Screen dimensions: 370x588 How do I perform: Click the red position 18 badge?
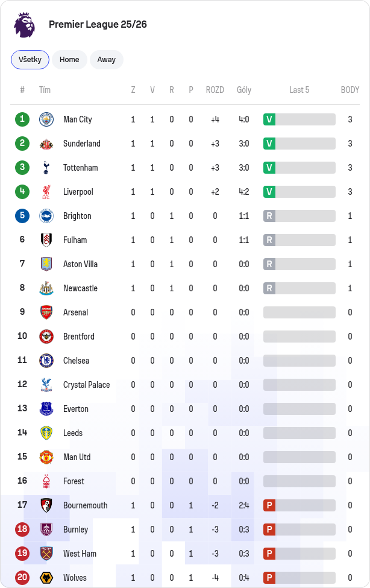22,529
